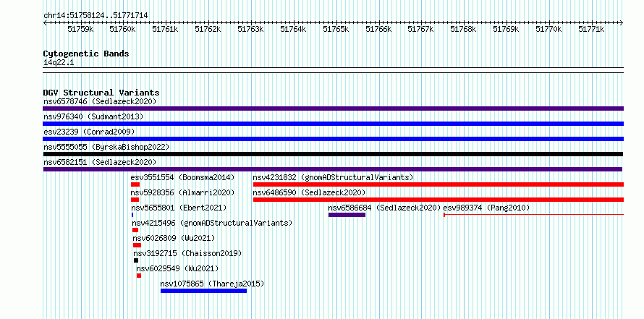Click the 51764k ruler position
Viewport: 644px width, 319px height.
[293, 29]
